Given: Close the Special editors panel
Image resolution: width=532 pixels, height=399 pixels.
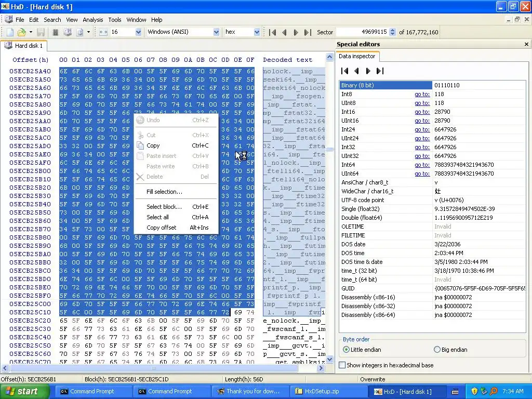Looking at the screenshot, I should (x=526, y=44).
